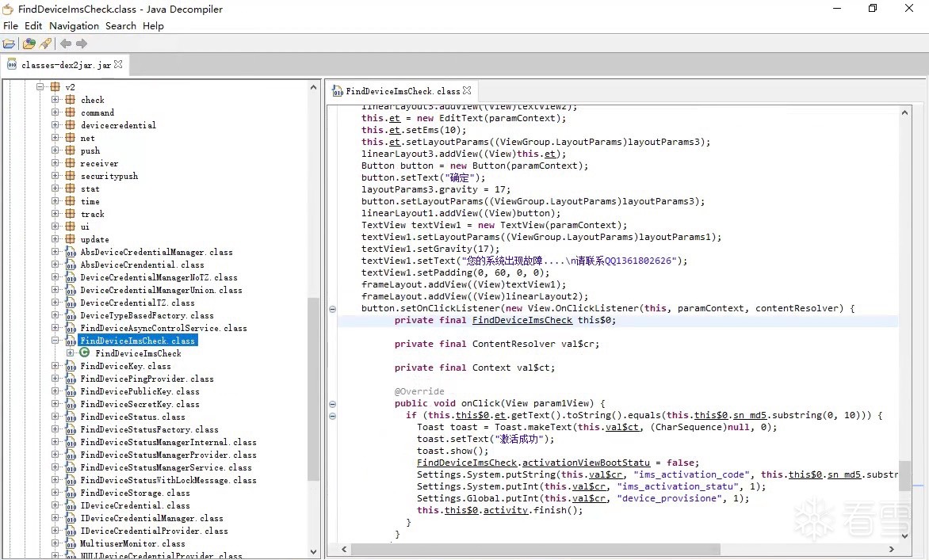Click the FindDeviceStorage.class file icon

click(x=71, y=493)
